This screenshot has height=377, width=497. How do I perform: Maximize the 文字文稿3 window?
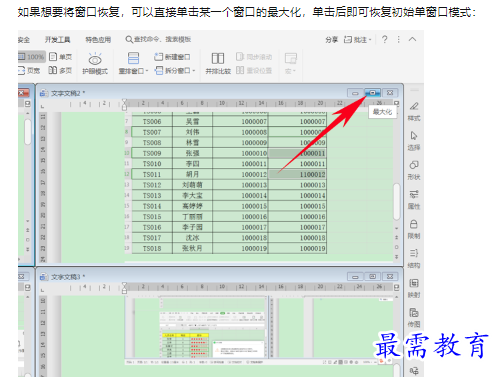tap(373, 276)
